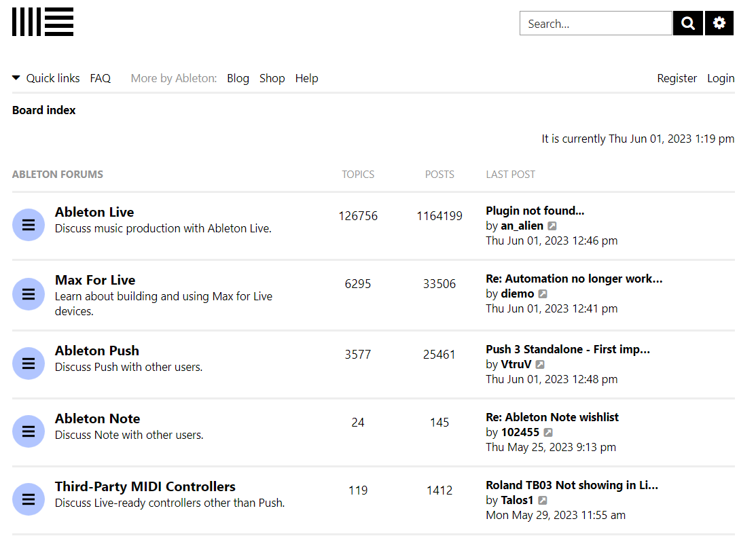Click the Ableton Note forum icon

(x=29, y=431)
